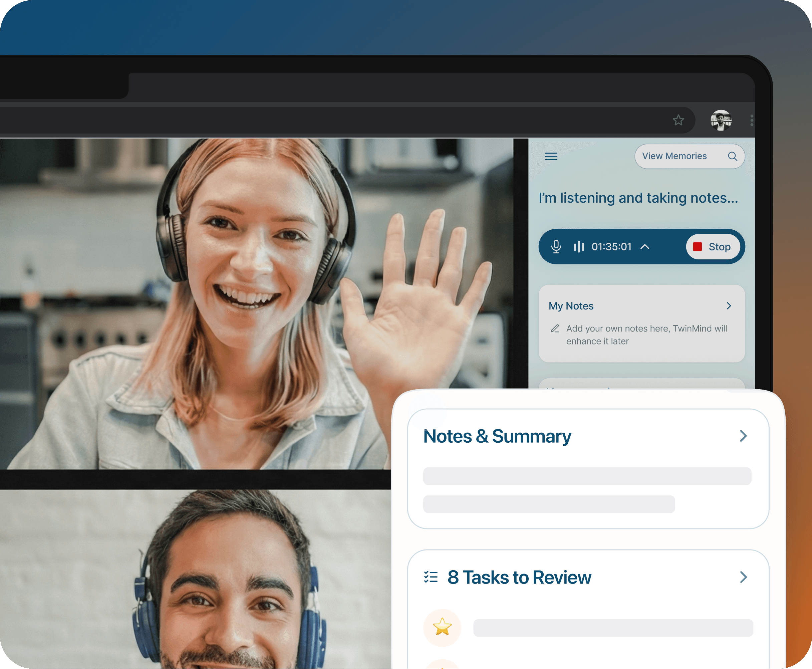Open the 8 Tasks to Review heading
Screen dimensions: 812x669
(x=519, y=577)
